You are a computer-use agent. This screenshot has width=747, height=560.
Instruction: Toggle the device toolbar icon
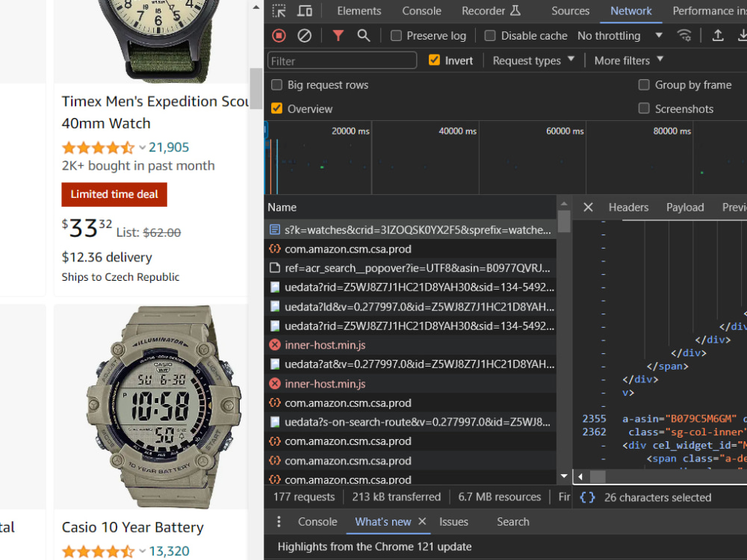[x=305, y=11]
